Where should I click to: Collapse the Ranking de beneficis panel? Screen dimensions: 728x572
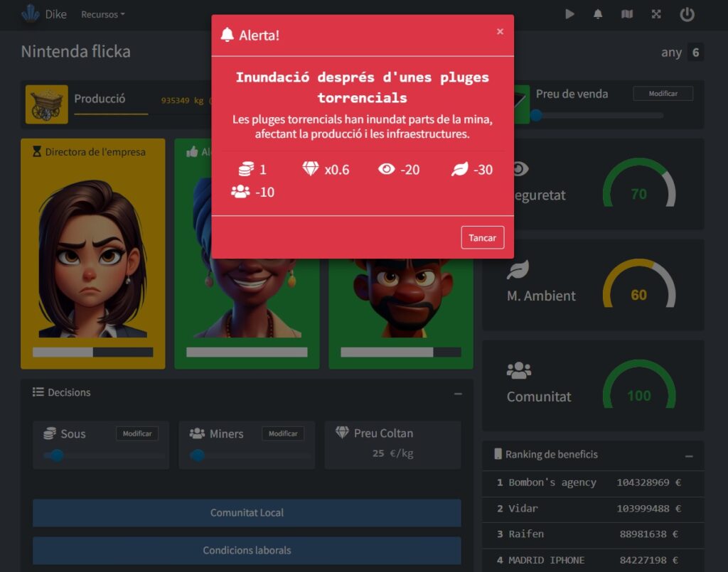pos(688,455)
